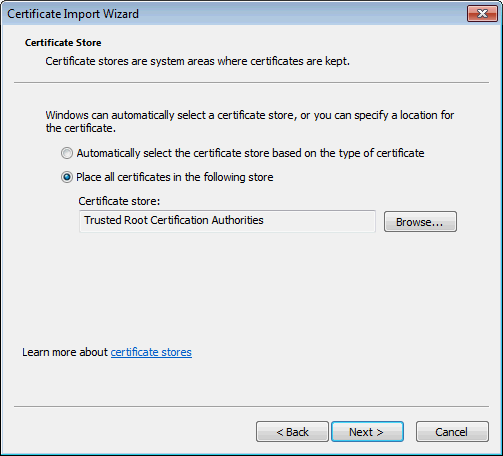
Task: Close the Certificate Import Wizard with the red X
Action: pos(482,14)
